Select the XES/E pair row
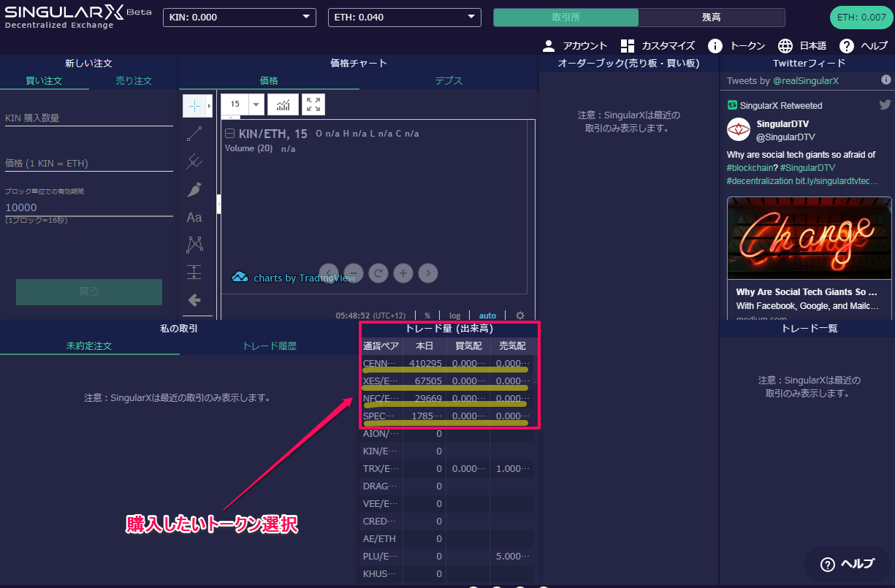The image size is (895, 588). pos(447,381)
